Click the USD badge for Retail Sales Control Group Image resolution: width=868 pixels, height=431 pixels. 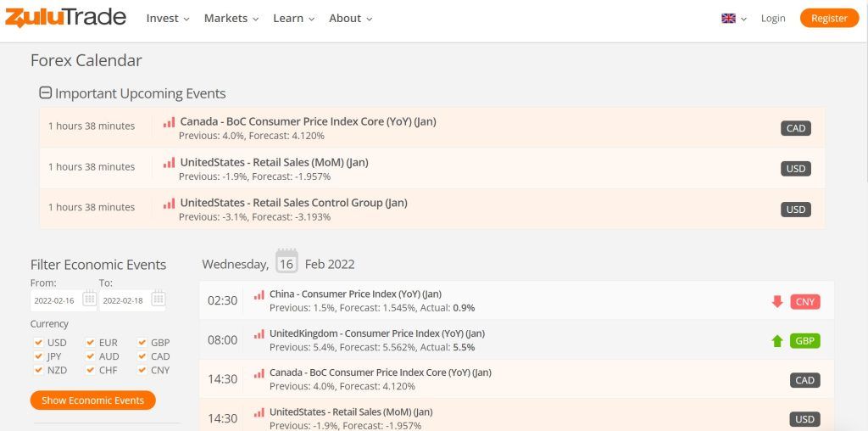[x=796, y=210]
